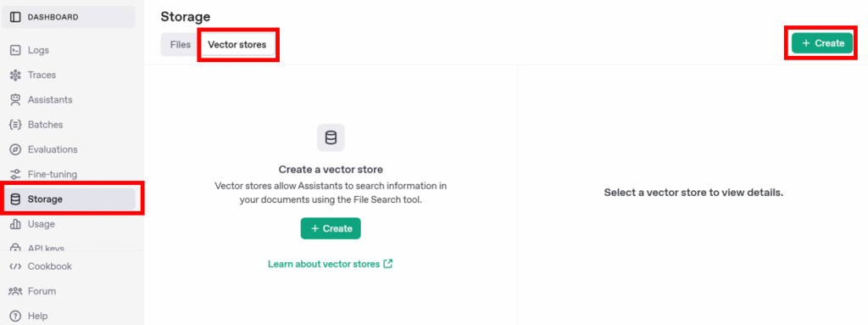The image size is (868, 325).
Task: Click the top-right green Create button
Action: tap(822, 43)
